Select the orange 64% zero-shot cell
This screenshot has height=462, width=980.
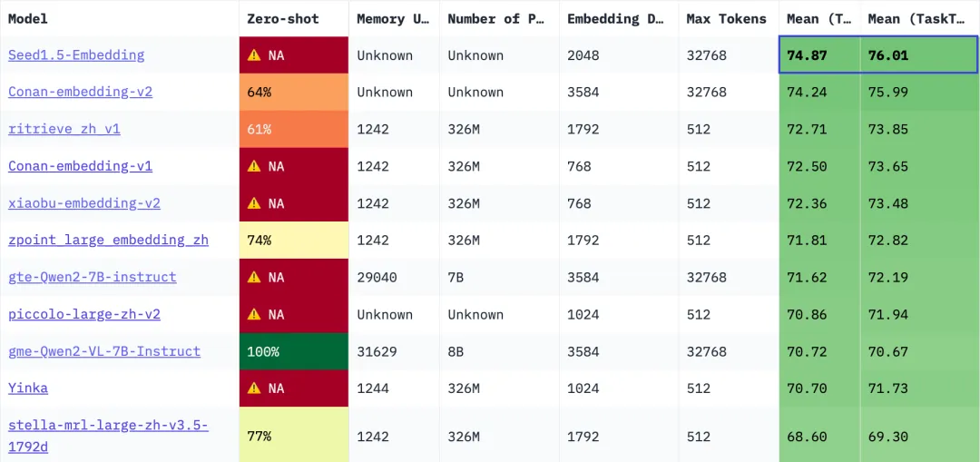(x=294, y=92)
